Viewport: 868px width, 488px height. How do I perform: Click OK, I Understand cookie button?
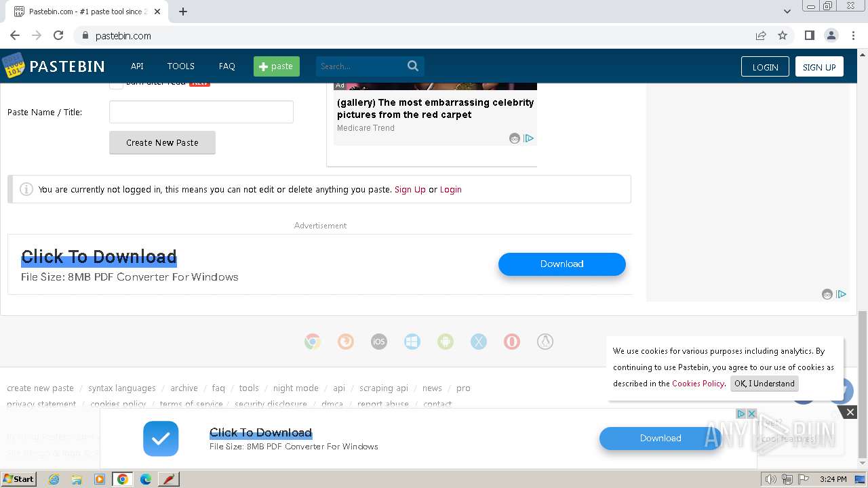click(x=764, y=384)
